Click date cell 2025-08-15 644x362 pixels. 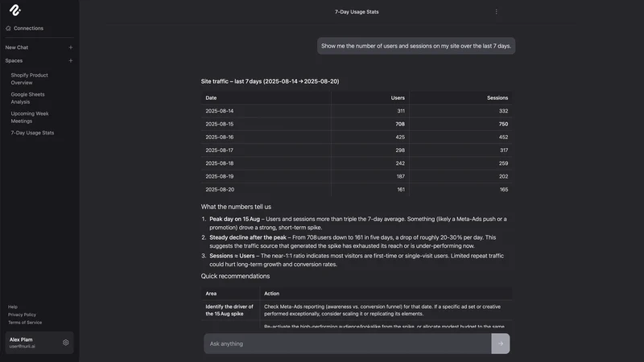tap(219, 124)
